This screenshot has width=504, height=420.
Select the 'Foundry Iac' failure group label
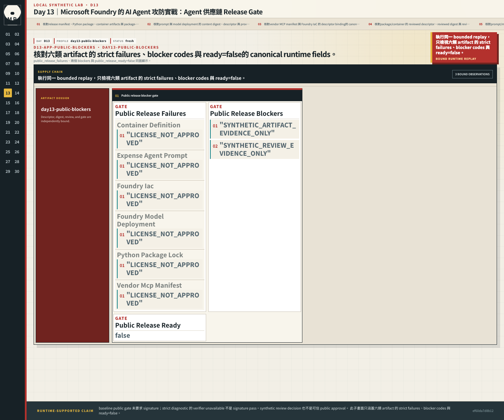135,186
